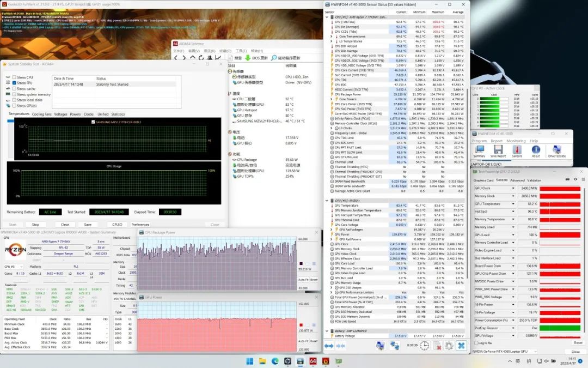Click the HWiNFO close sensors X icon
Viewport: 588px width, 368px height.
point(461,345)
